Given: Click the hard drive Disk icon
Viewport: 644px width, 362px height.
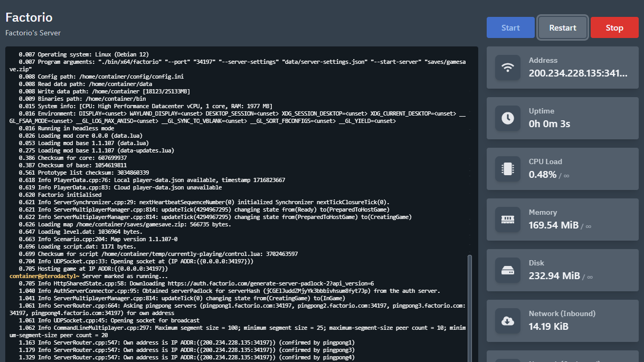Looking at the screenshot, I should tap(507, 270).
